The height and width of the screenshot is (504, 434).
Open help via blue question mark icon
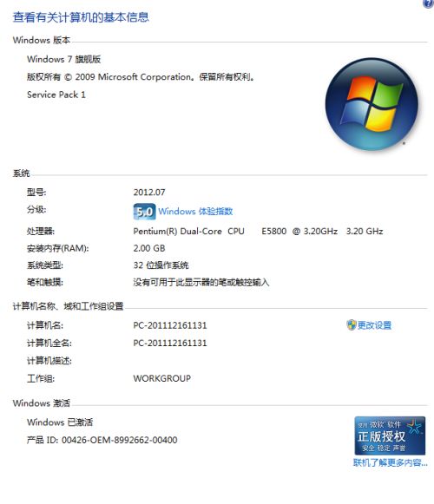(x=429, y=3)
